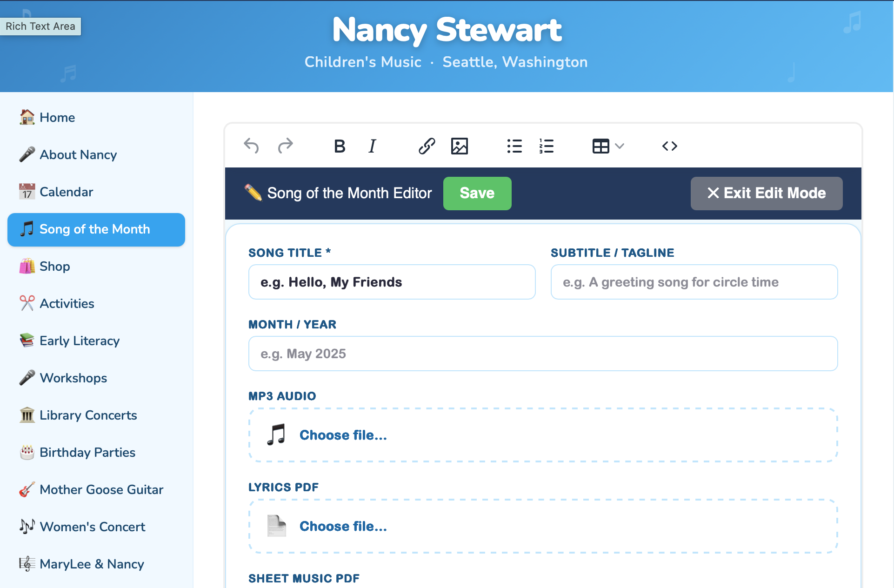This screenshot has width=894, height=588.
Task: Toggle italic formatting
Action: point(372,146)
